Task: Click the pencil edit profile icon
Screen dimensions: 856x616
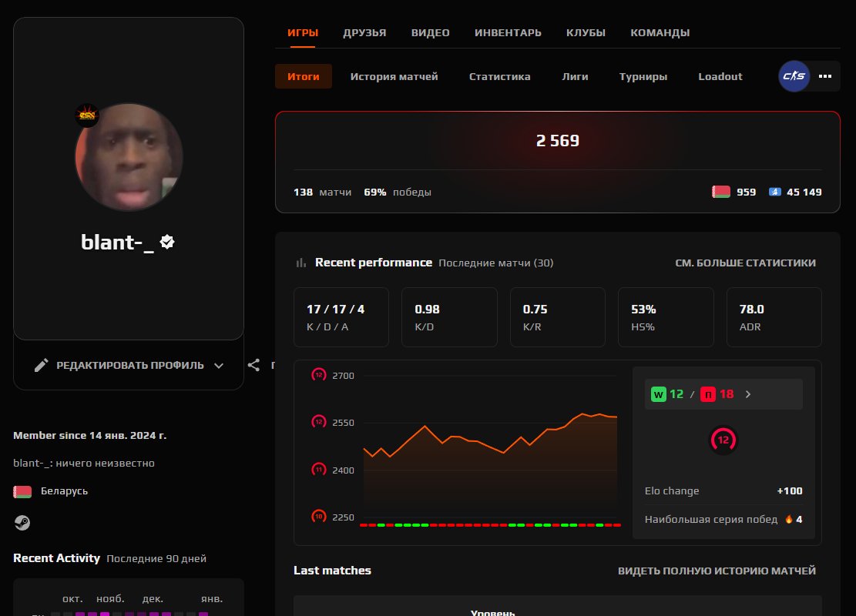Action: [42, 365]
